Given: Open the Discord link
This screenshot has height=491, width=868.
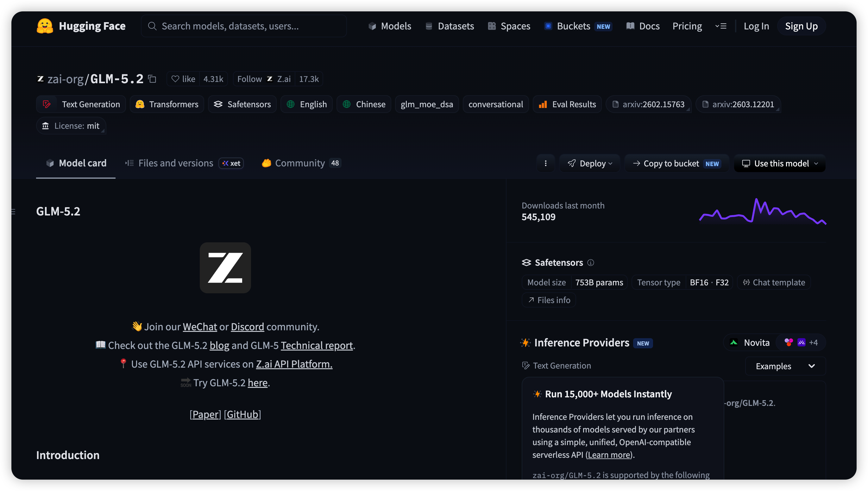Looking at the screenshot, I should tap(247, 326).
